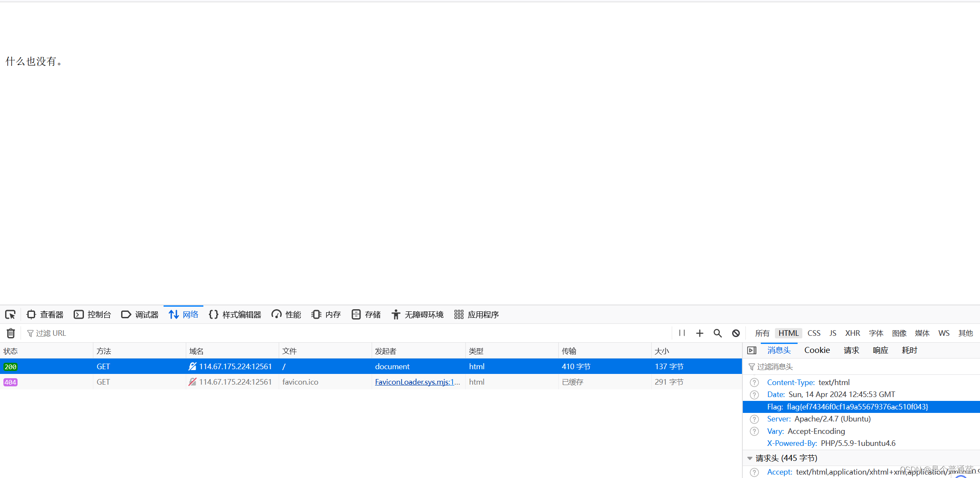Enable the XHR request type filter

852,333
